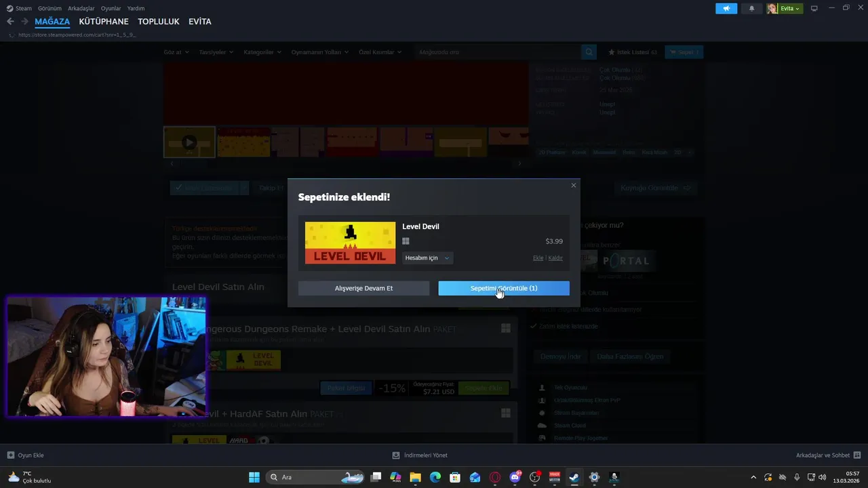The height and width of the screenshot is (488, 868).
Task: Open the 'Sepet' cart button
Action: click(x=684, y=52)
